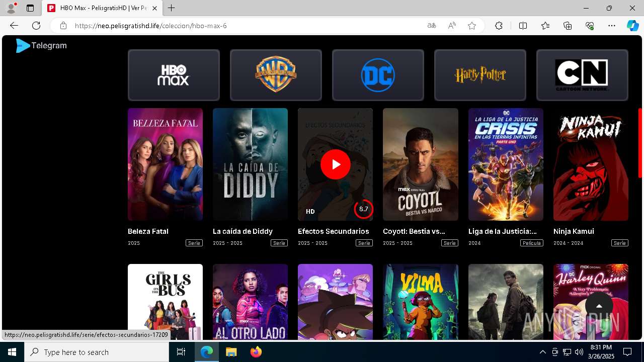The width and height of the screenshot is (644, 362).
Task: Open Harley Quinn poster
Action: 591,302
